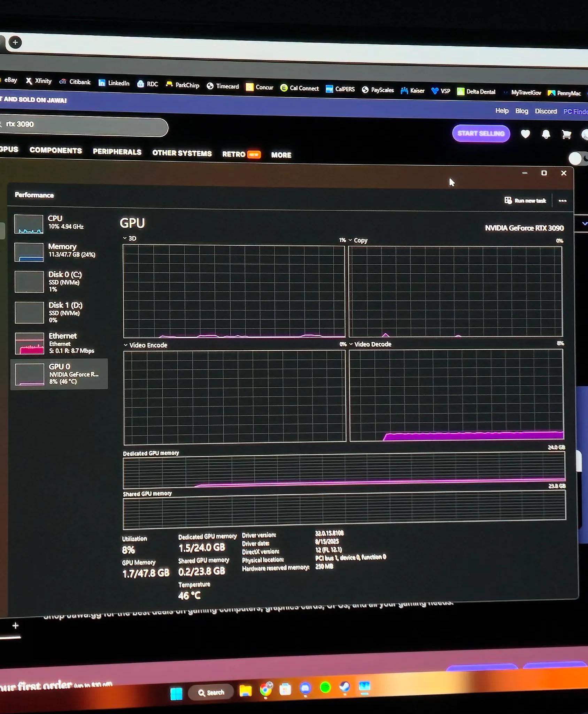Select Memory in the Performance list
The image size is (588, 714).
(x=59, y=251)
